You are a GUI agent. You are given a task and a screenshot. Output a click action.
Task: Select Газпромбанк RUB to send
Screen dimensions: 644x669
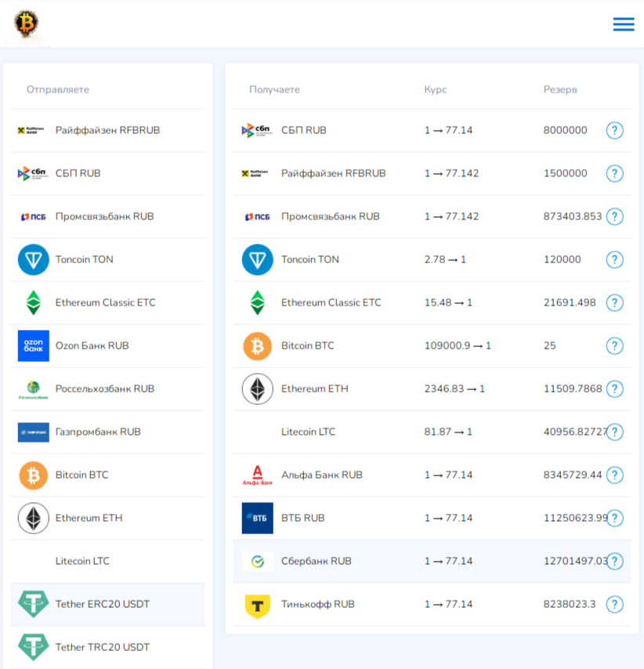tap(107, 432)
